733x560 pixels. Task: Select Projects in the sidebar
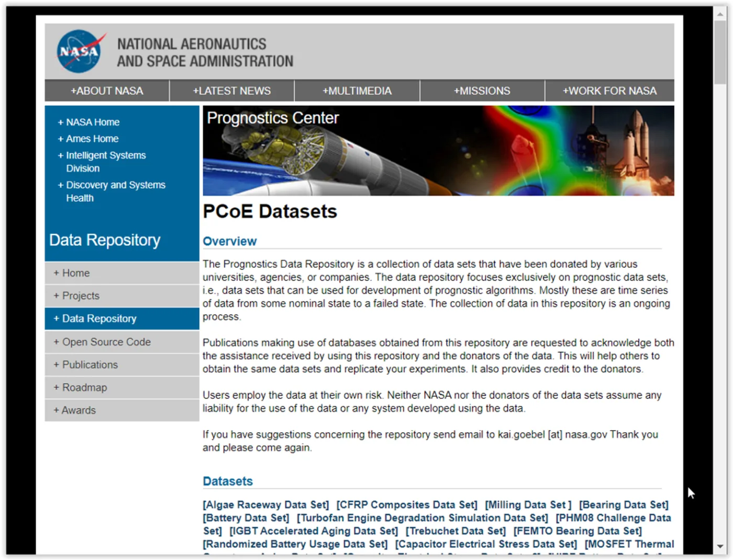122,296
